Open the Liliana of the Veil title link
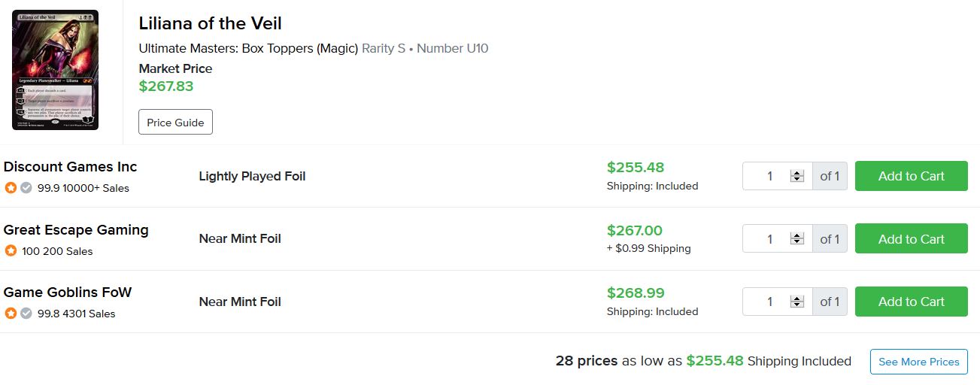 click(x=210, y=23)
